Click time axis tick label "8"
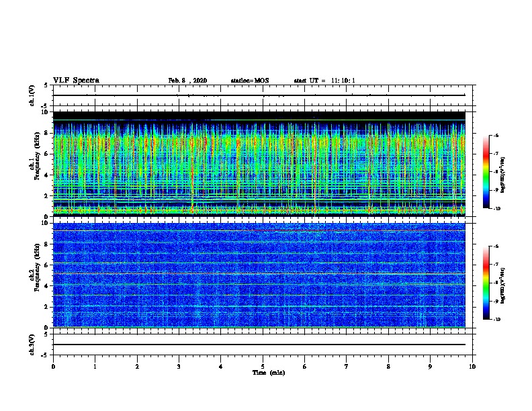The height and width of the screenshot is (411, 532). click(x=388, y=367)
